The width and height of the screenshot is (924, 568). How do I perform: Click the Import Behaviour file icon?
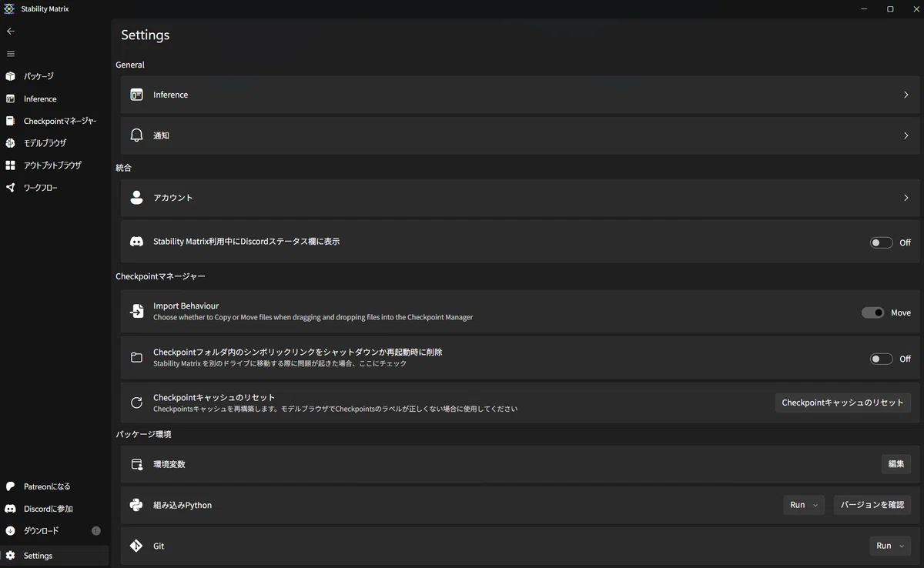[136, 311]
